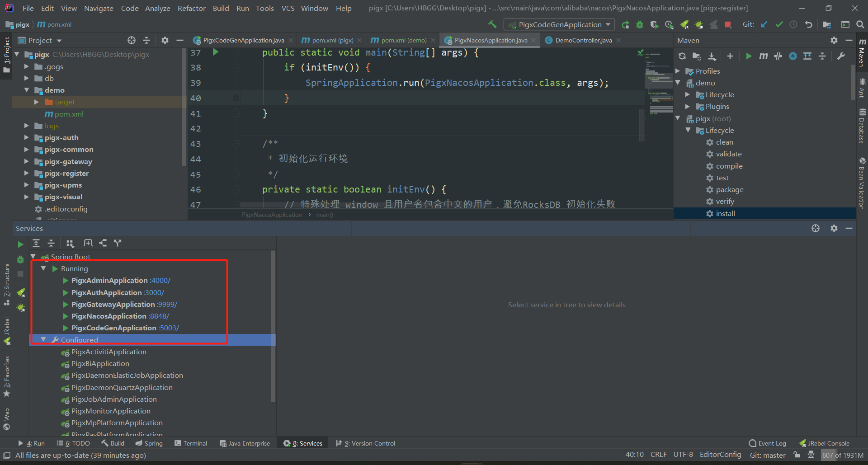The image size is (868, 465).
Task: Toggle Maven skip tests mode icon
Action: (793, 56)
